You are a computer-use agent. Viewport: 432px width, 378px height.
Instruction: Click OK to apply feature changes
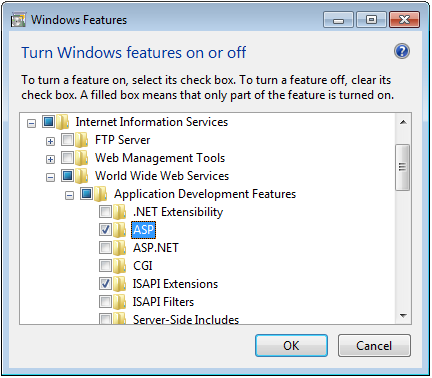tap(291, 346)
